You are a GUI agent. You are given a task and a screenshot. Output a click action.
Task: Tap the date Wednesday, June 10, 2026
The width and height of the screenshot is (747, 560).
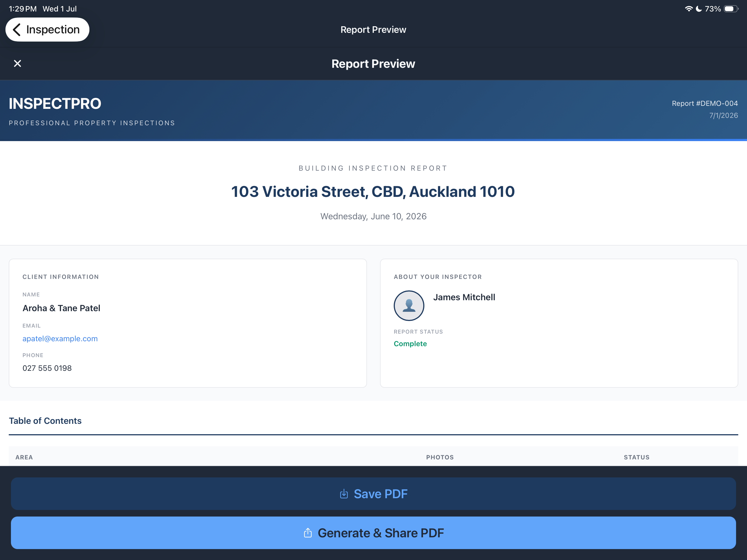(373, 216)
